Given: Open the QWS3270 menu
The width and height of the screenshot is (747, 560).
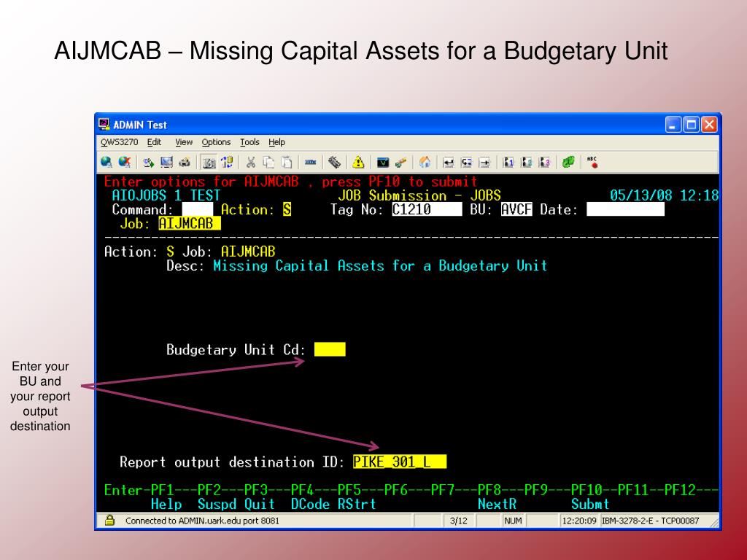Looking at the screenshot, I should [x=119, y=142].
